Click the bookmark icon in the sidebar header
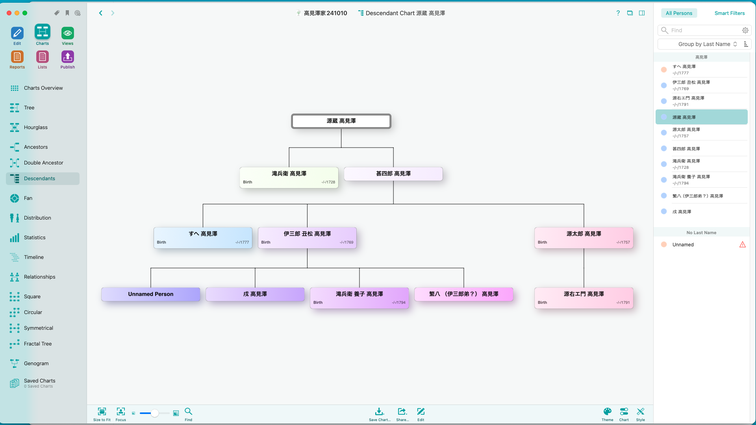The image size is (756, 425). (x=67, y=13)
